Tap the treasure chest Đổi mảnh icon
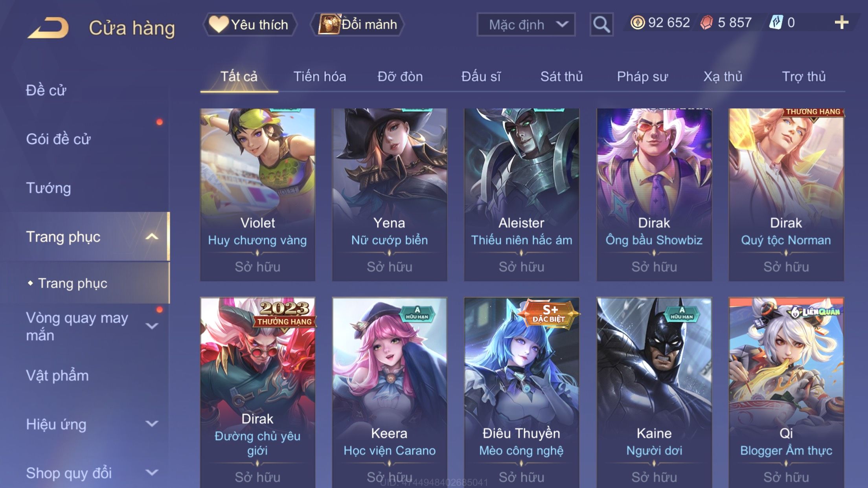This screenshot has width=868, height=488. (329, 24)
